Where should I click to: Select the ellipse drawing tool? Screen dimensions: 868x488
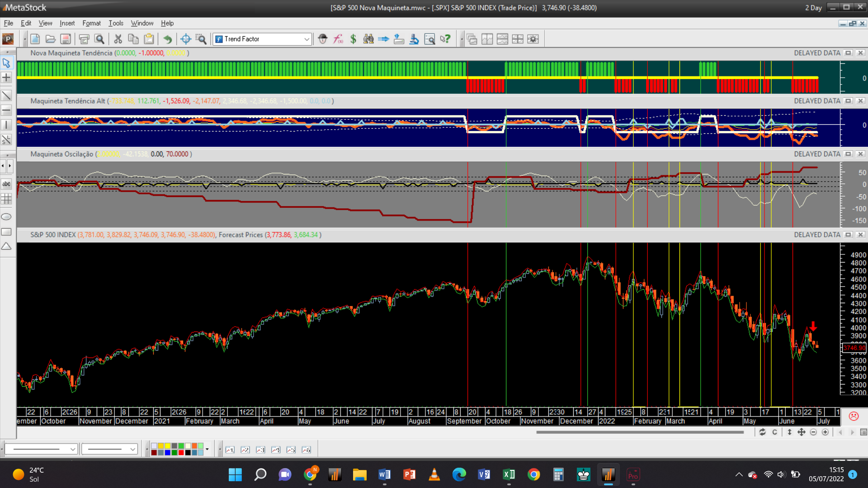(6, 217)
